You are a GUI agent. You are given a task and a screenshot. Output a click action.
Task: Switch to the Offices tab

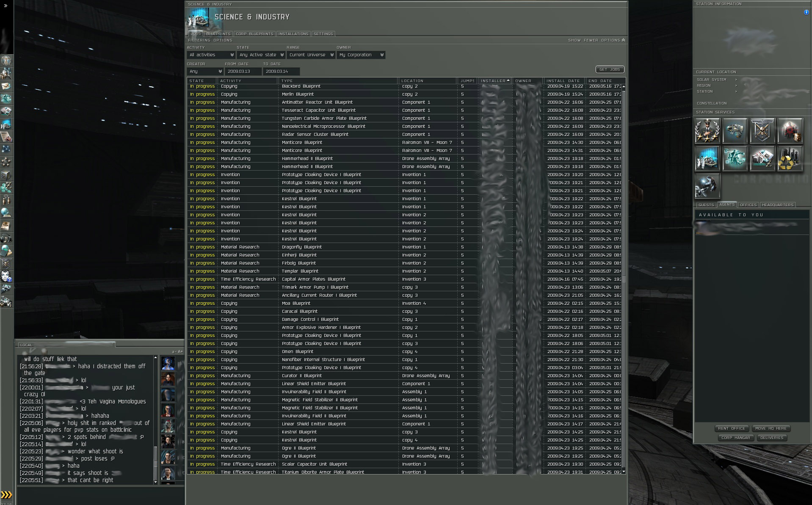tap(748, 205)
